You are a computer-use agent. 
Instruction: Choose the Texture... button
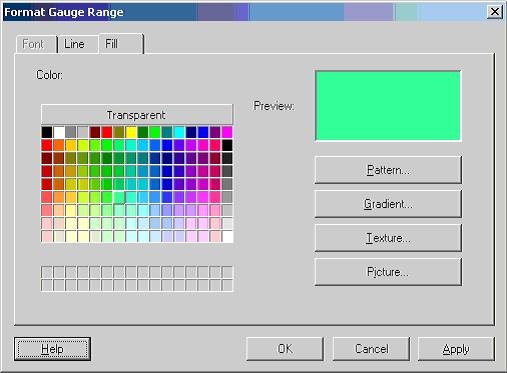click(388, 238)
